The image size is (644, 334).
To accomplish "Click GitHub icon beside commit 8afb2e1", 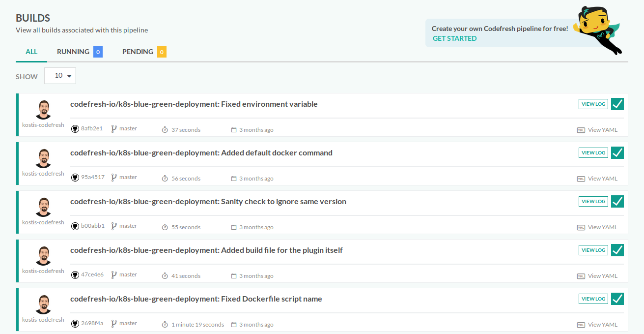I will (x=75, y=129).
